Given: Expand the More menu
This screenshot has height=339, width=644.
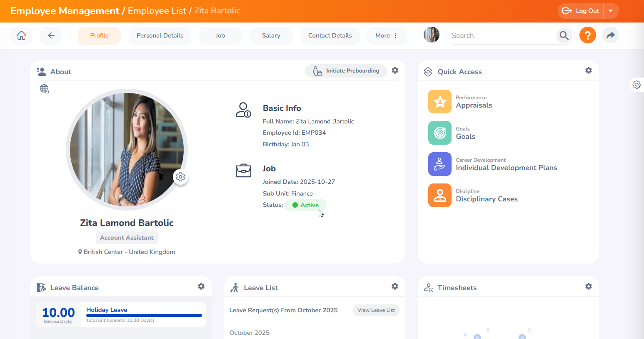Looking at the screenshot, I should 386,35.
